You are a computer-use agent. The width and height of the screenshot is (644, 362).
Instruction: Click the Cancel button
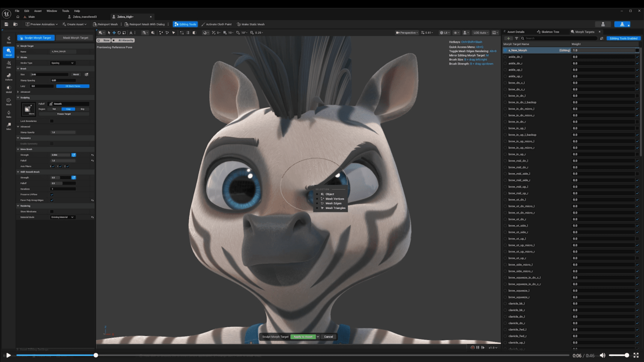click(x=329, y=337)
